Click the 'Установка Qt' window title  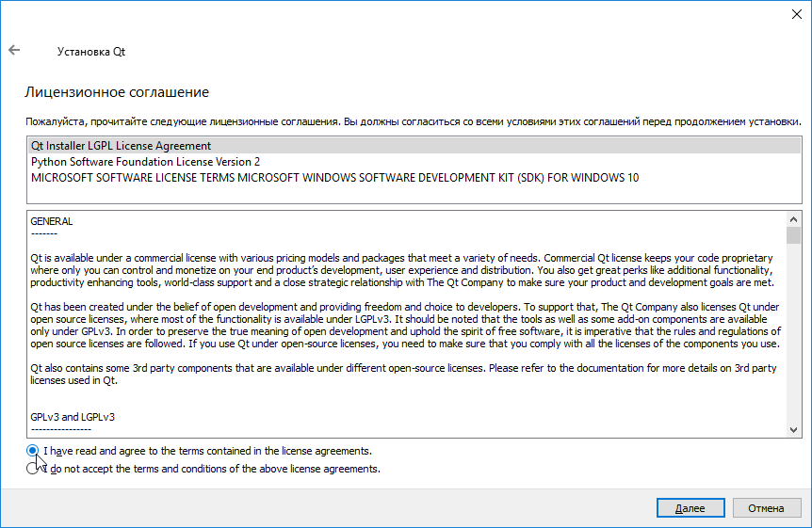pyautogui.click(x=91, y=52)
